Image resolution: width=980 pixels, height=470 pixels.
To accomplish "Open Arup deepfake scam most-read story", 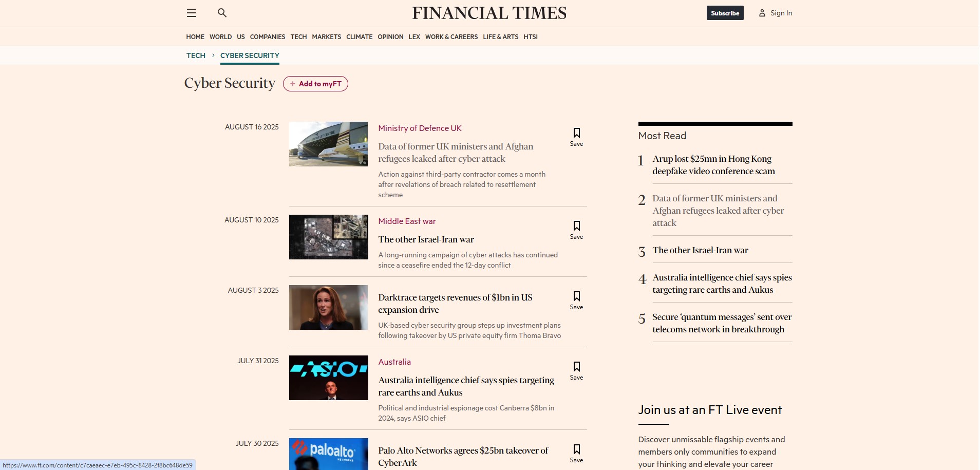I will [x=713, y=165].
